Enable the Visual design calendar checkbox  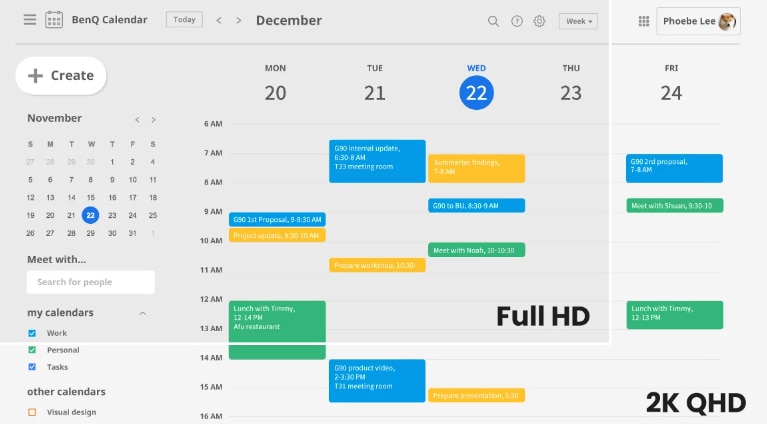(32, 412)
